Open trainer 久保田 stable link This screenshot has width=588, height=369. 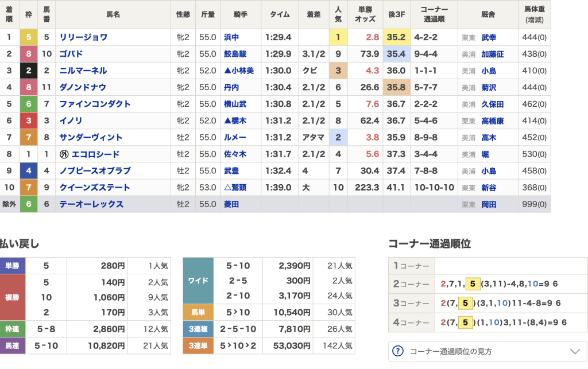pyautogui.click(x=492, y=104)
